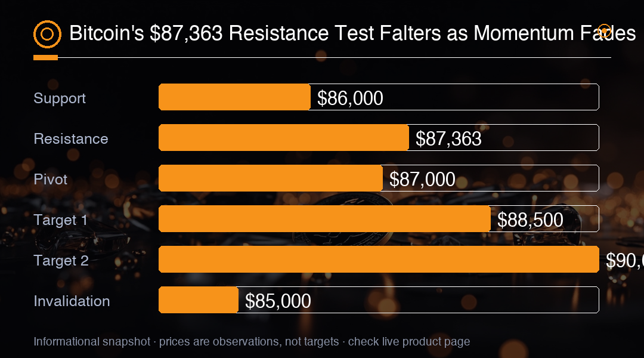The width and height of the screenshot is (644, 358).
Task: Select the Invalidation row label
Action: click(x=72, y=301)
